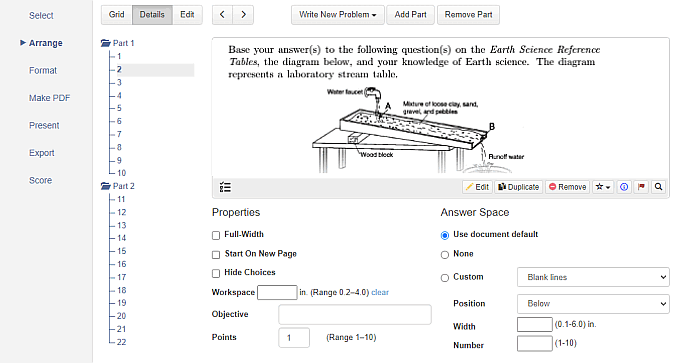
Task: Select problem 17 in the tree
Action: coord(121,277)
